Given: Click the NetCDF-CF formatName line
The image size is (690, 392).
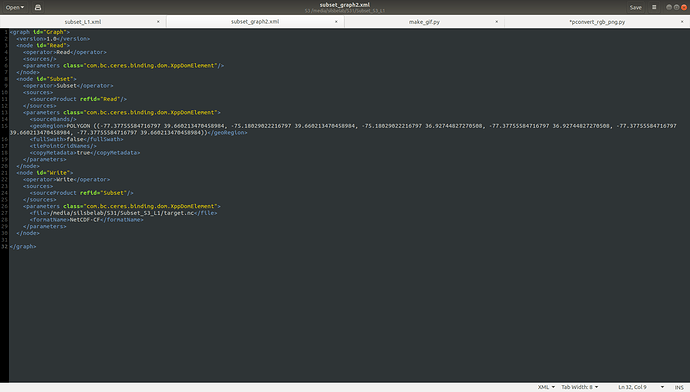Looking at the screenshot, I should tap(87, 220).
